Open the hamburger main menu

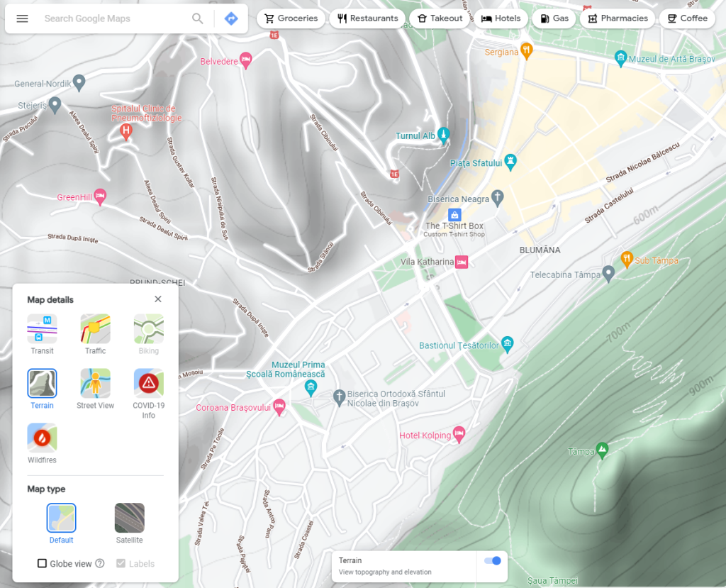pos(22,18)
